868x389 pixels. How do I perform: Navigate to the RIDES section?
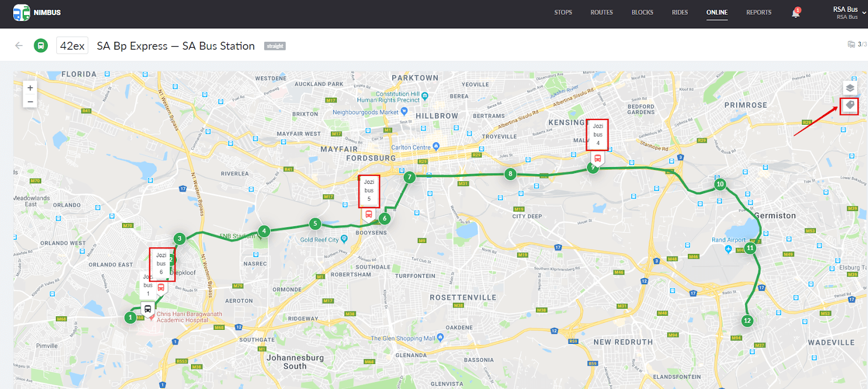pyautogui.click(x=680, y=12)
